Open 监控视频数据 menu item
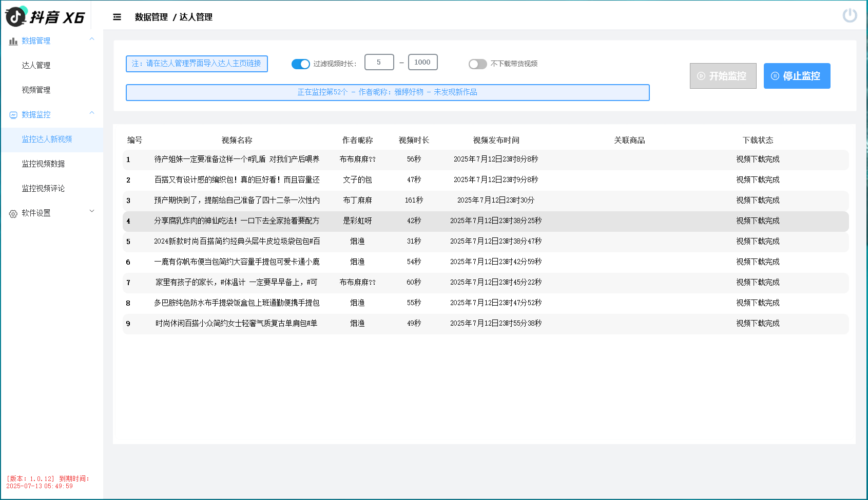This screenshot has height=500, width=868. 43,164
